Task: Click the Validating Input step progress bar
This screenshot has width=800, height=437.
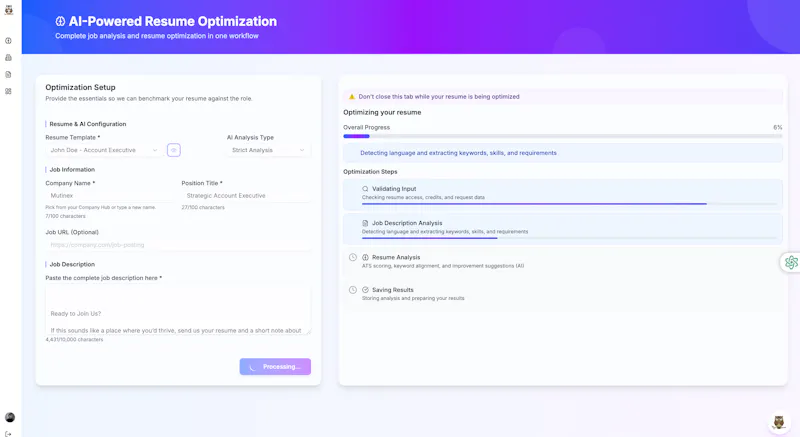Action: point(569,204)
